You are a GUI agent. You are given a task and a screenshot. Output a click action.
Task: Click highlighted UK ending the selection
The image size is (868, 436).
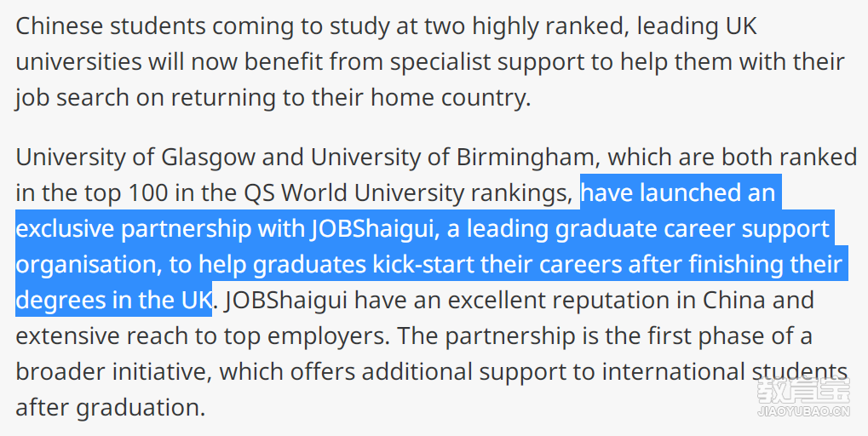pyautogui.click(x=196, y=301)
